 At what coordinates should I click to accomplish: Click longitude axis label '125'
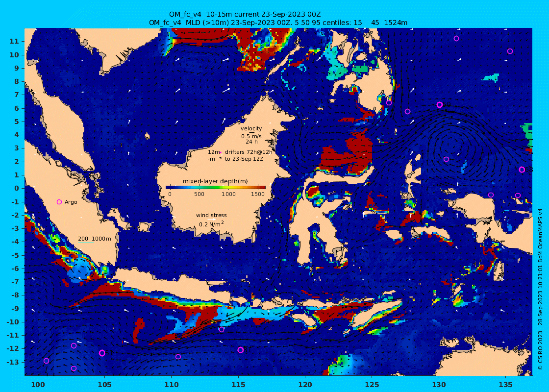click(372, 385)
